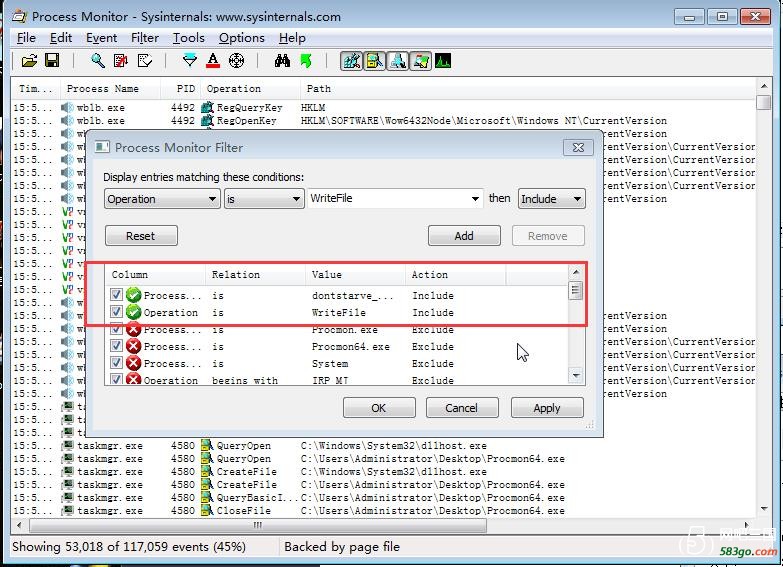This screenshot has height=567, width=783.
Task: Click the registry icon beside RegOpenKey
Action: click(x=207, y=120)
